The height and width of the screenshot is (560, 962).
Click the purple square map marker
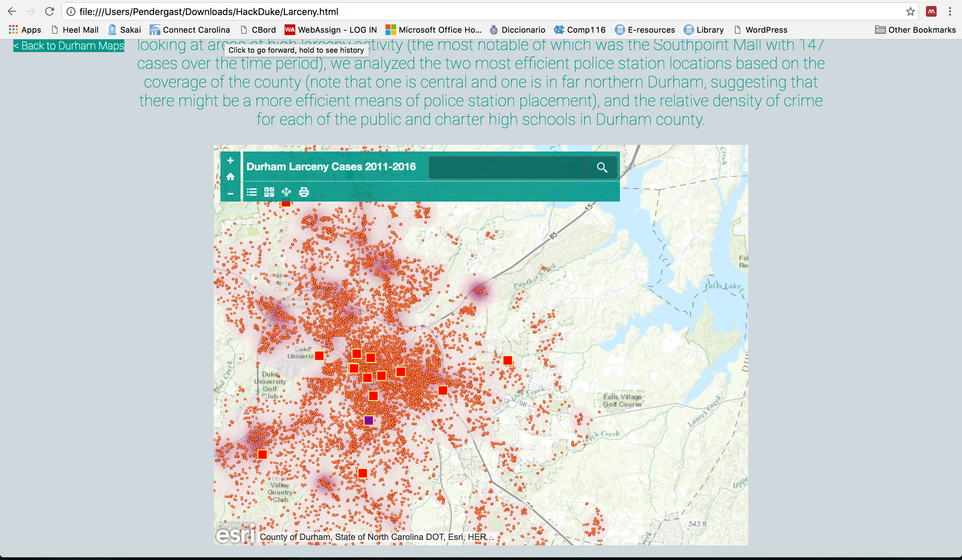point(368,421)
